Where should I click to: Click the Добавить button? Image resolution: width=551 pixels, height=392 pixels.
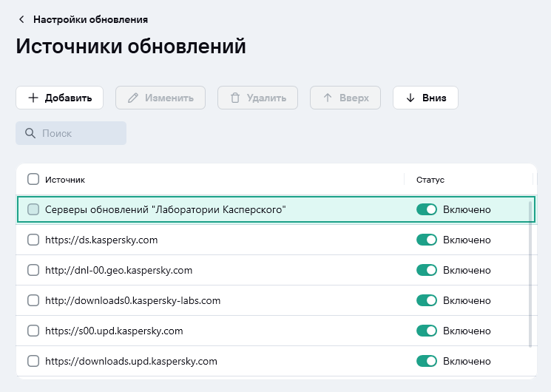(x=59, y=98)
